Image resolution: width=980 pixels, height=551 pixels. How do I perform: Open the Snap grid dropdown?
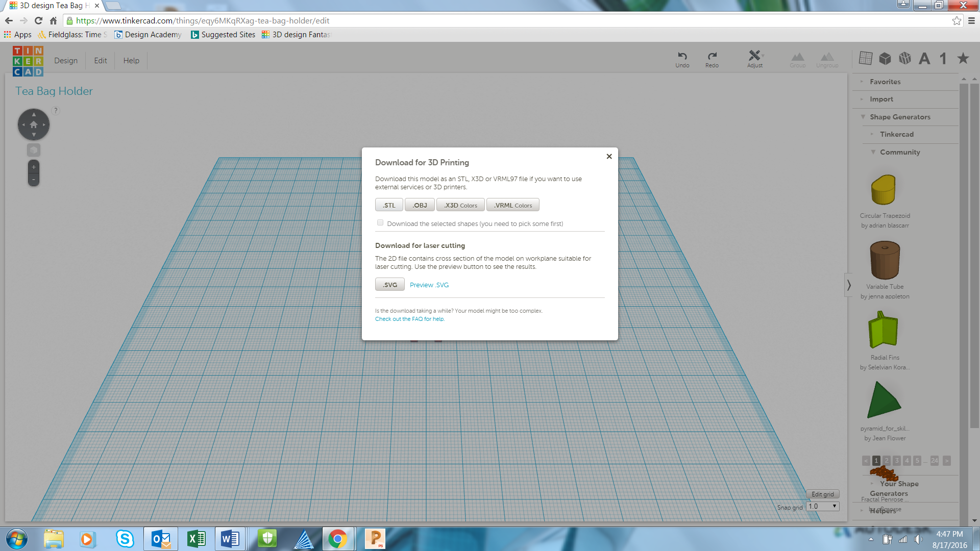click(x=823, y=507)
